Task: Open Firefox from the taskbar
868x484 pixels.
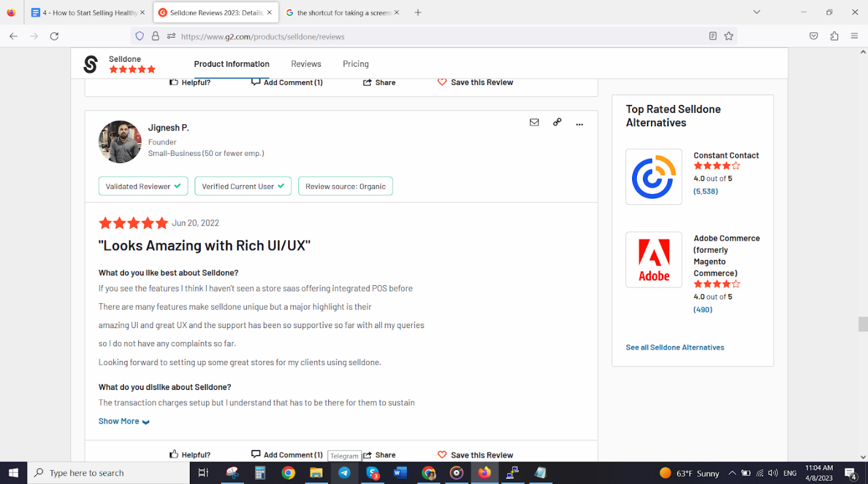Action: coord(484,472)
